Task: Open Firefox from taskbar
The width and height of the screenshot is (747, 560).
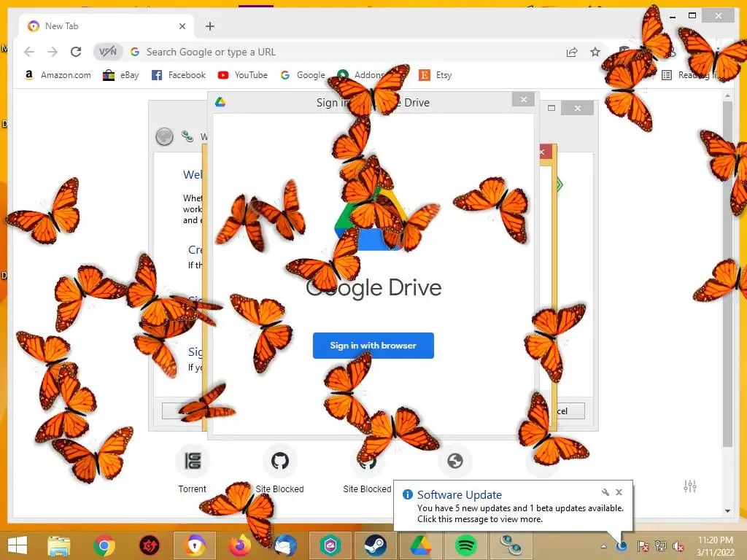Action: click(240, 545)
